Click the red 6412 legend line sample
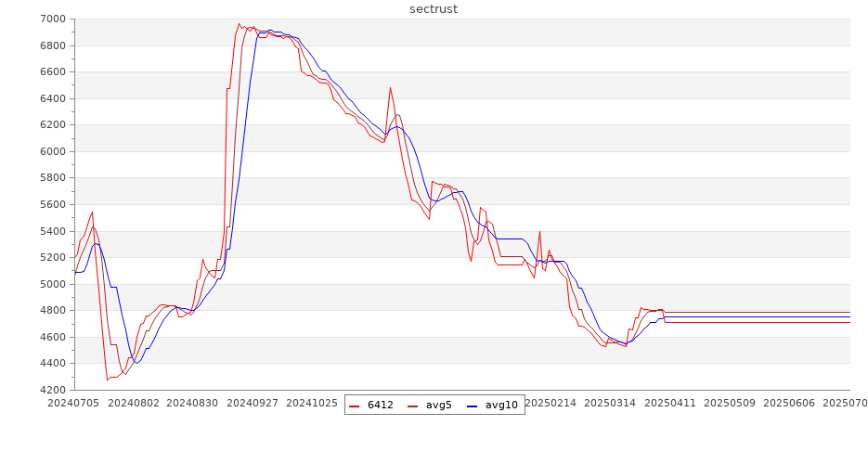Image resolution: width=868 pixels, height=464 pixels. tap(356, 406)
